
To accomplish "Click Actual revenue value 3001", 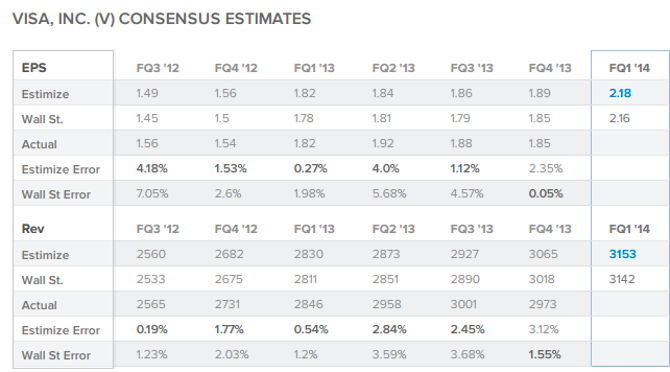I will pyautogui.click(x=464, y=305).
